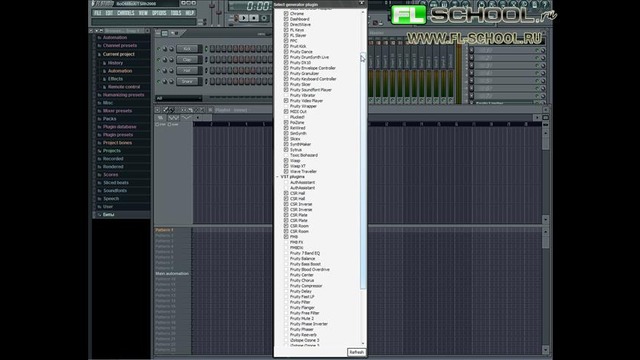
Task: Toggle the Chrome plugin checkbox
Action: point(286,13)
